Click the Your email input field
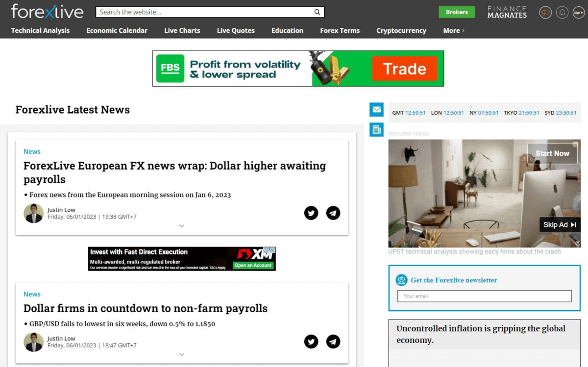The image size is (588, 367). pos(484,296)
